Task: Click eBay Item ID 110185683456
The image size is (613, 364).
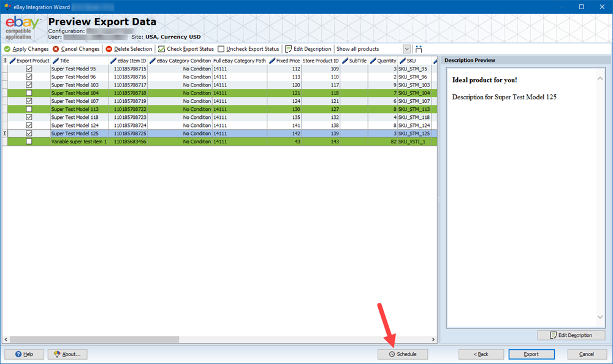Action: coord(128,142)
